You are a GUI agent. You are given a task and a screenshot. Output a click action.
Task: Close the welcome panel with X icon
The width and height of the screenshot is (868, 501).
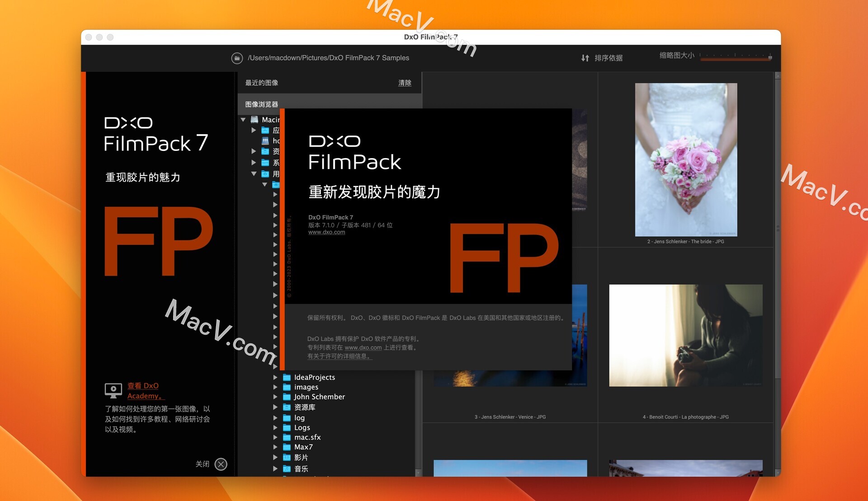(x=221, y=464)
